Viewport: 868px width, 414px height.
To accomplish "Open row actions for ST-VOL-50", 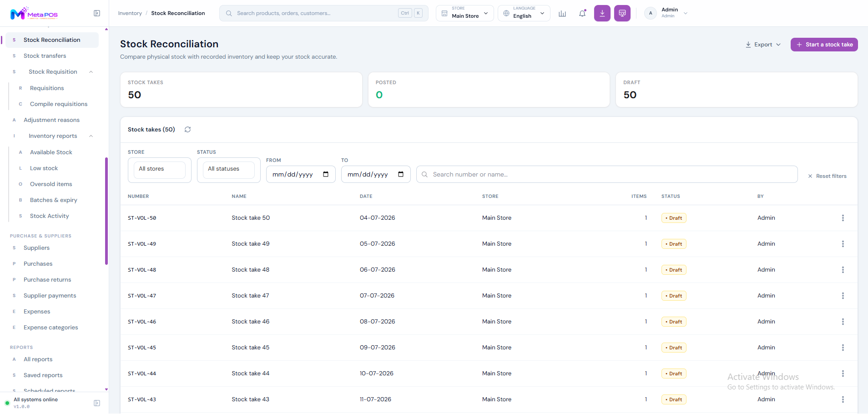I will coord(843,218).
